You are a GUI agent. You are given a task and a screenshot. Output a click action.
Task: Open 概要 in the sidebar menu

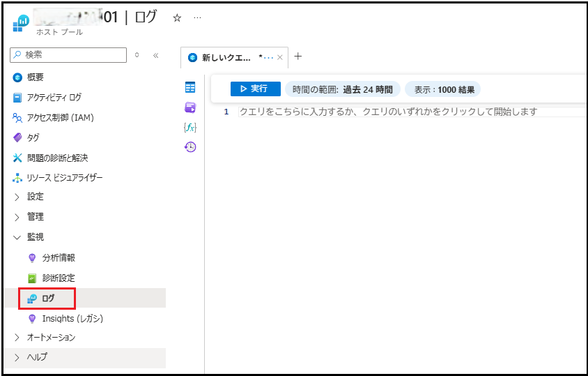(x=35, y=77)
